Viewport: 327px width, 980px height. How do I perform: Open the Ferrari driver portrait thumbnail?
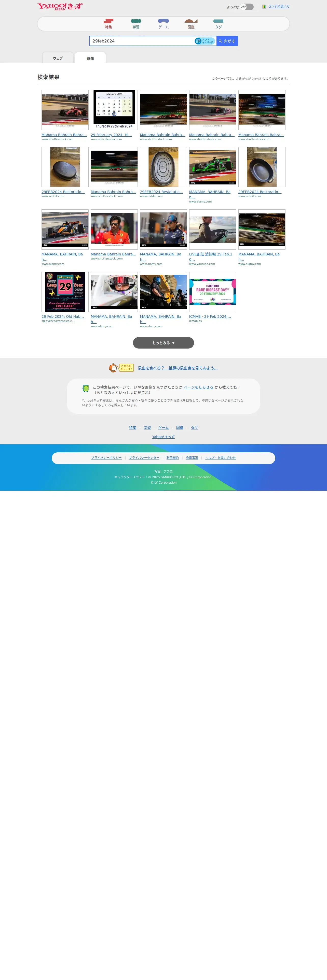coord(114,229)
